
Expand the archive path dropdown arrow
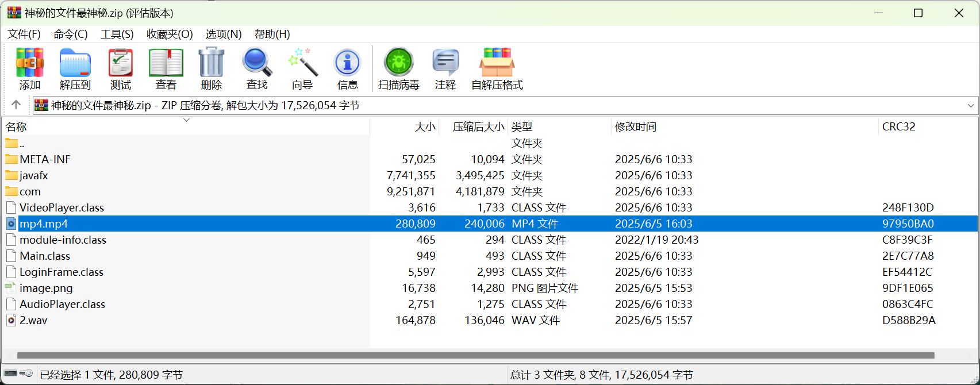[971, 106]
